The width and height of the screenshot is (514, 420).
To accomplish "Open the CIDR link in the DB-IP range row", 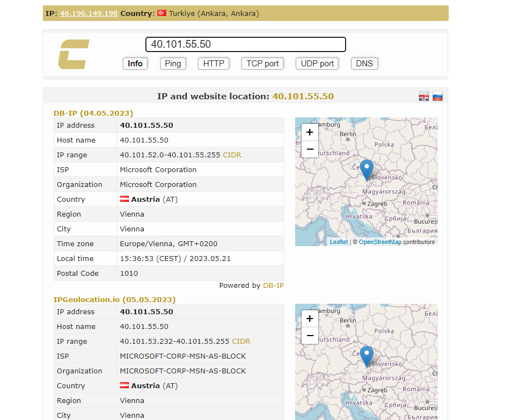I will [x=232, y=155].
